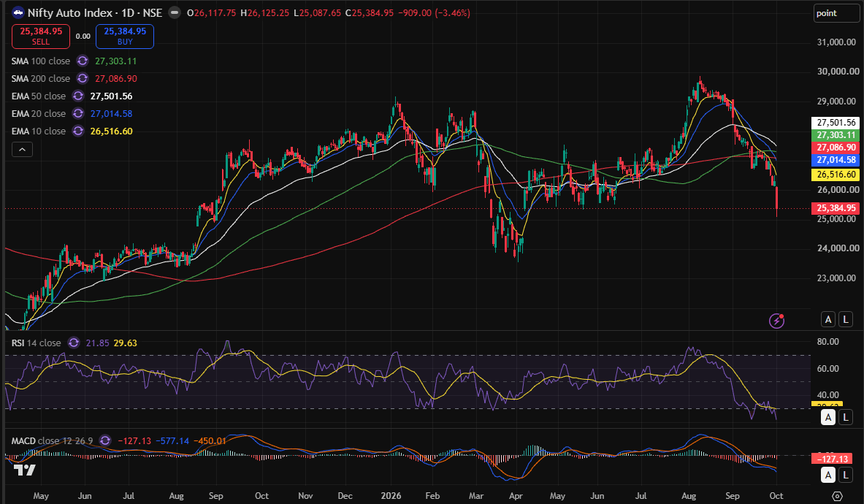This screenshot has height=504, width=864.
Task: Click the MACD value -577.14
Action: [172, 441]
